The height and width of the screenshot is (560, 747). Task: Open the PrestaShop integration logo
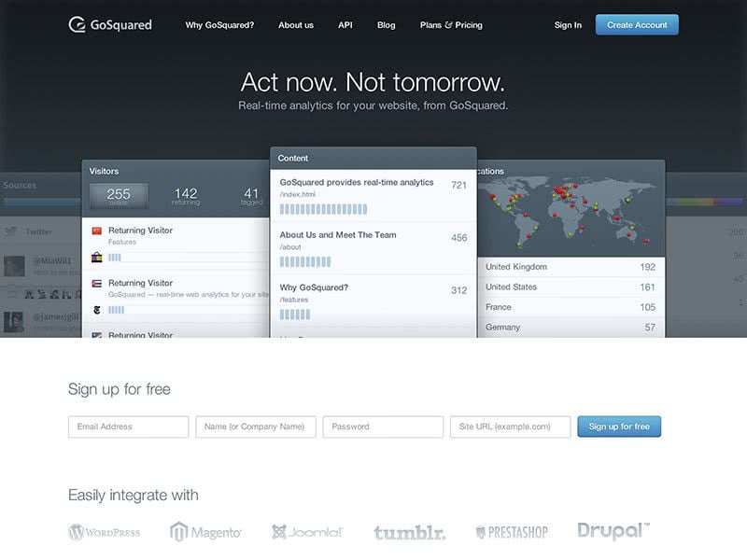[x=511, y=532]
